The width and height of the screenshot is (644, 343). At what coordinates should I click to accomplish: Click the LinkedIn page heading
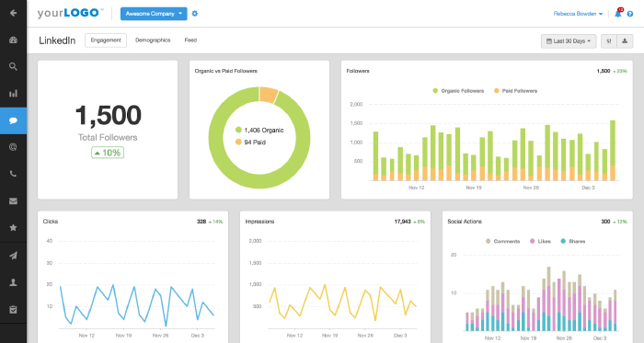(x=57, y=40)
